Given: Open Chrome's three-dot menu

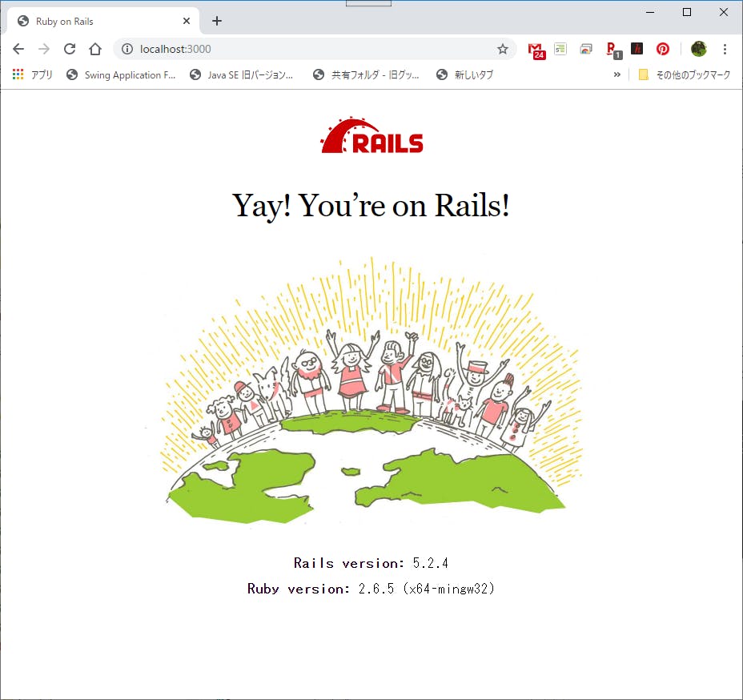Looking at the screenshot, I should [725, 49].
